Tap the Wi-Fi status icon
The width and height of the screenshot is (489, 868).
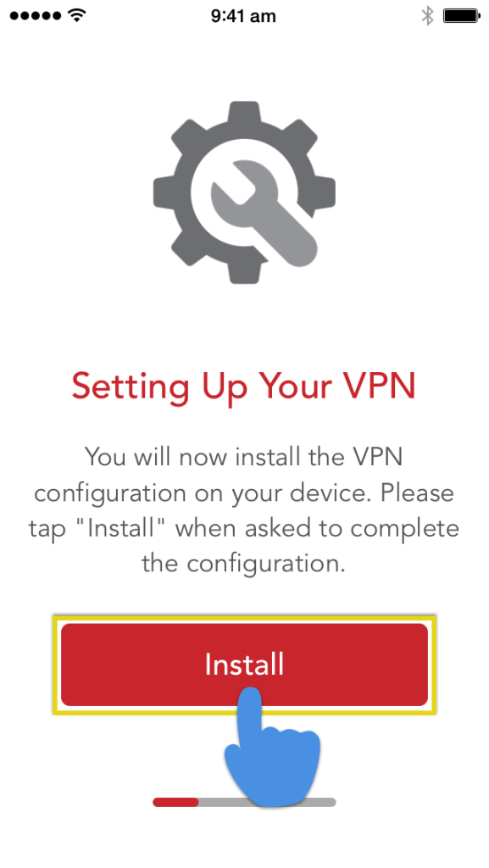(x=77, y=15)
